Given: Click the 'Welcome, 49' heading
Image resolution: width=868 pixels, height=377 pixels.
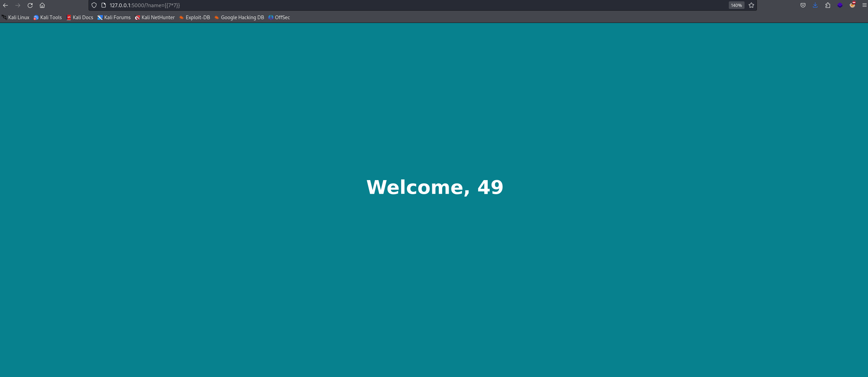Looking at the screenshot, I should tap(435, 187).
